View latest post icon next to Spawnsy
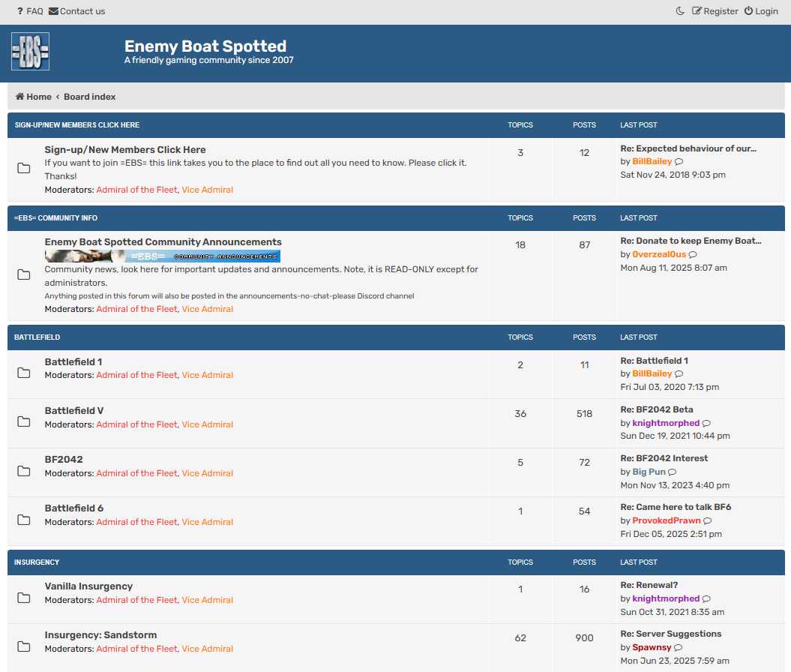Viewport: 791px width, 672px height. pyautogui.click(x=678, y=647)
